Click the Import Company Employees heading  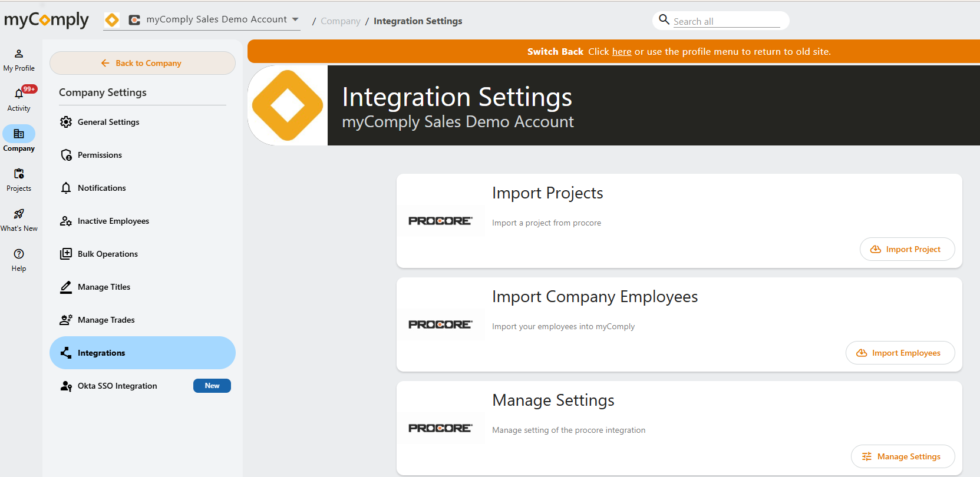pos(595,297)
